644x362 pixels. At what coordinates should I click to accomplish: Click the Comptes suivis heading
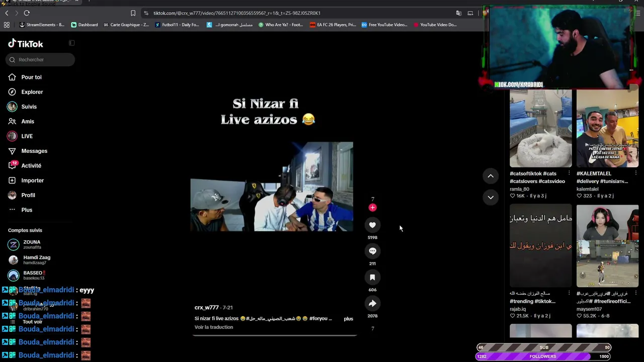tap(25, 230)
